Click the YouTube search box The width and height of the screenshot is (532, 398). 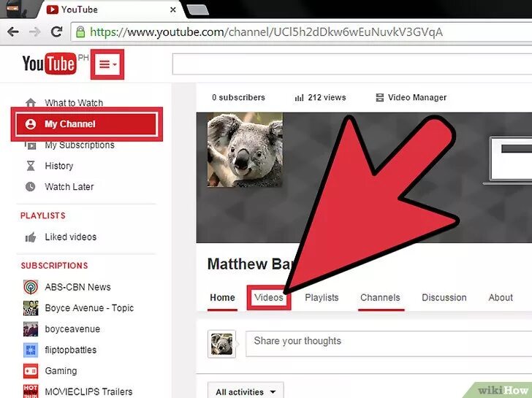point(351,64)
